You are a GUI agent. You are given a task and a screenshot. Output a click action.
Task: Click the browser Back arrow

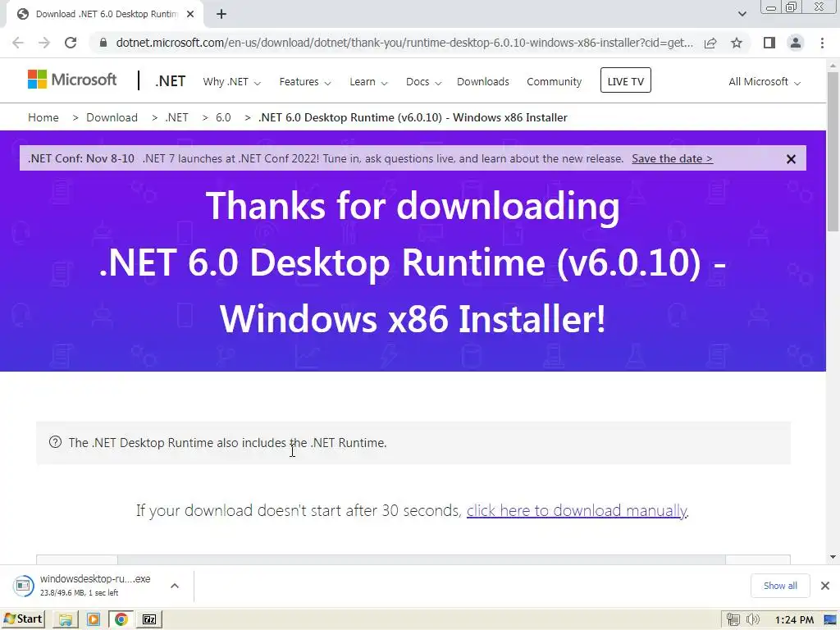18,43
